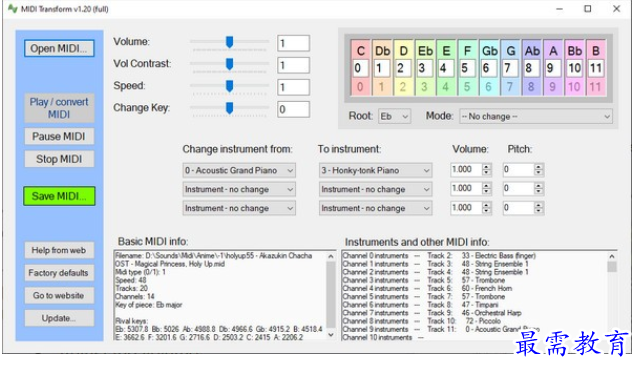
Task: Open third row Change instrument from dropdown
Action: [239, 208]
